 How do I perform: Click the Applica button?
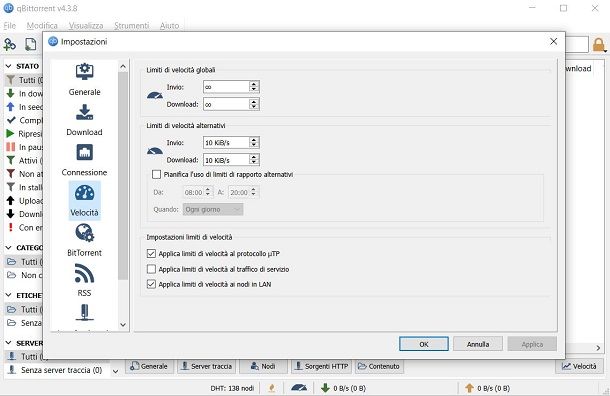532,344
